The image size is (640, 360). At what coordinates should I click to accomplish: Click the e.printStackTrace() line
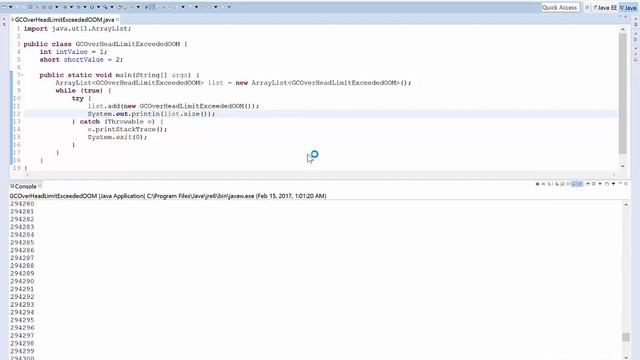[127, 129]
